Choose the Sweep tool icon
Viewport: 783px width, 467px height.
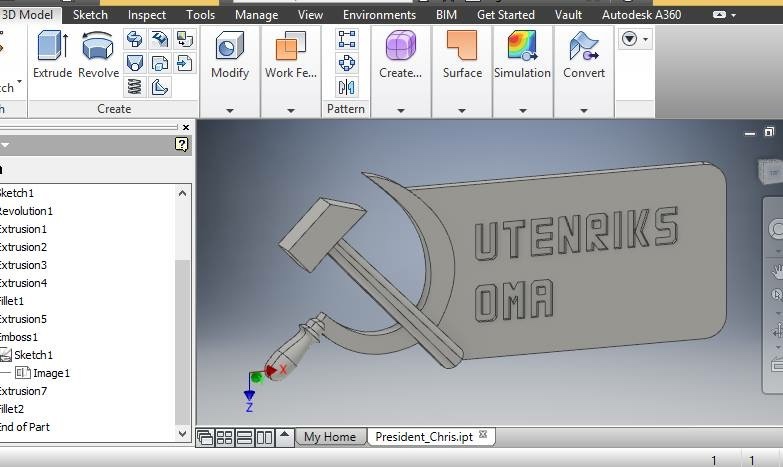click(135, 39)
